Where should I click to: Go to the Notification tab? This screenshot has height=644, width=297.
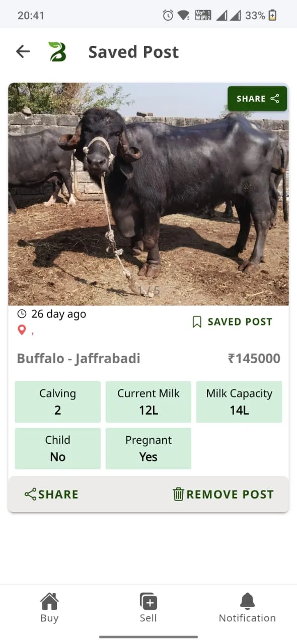point(247,608)
